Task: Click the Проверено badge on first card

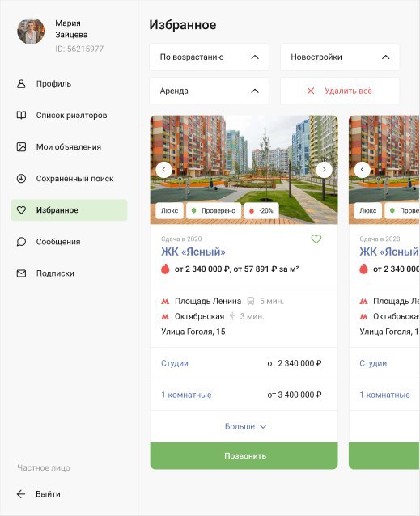Action: click(214, 210)
